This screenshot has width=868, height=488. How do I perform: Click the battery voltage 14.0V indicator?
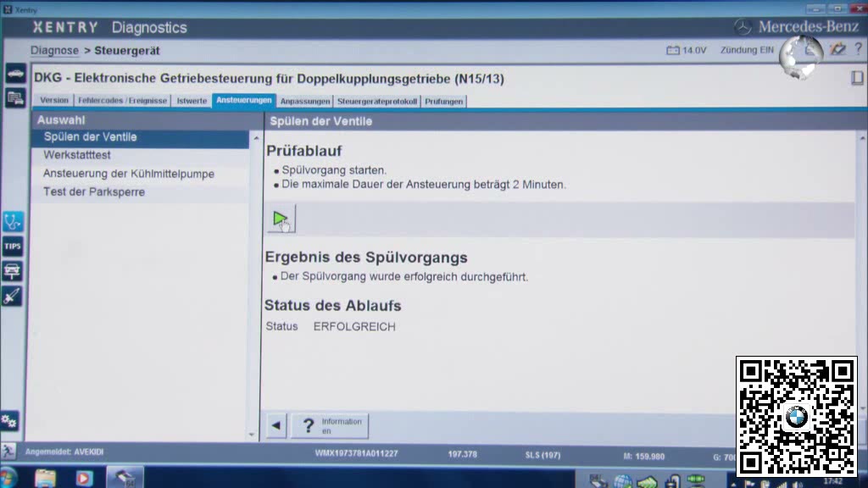pyautogui.click(x=686, y=50)
